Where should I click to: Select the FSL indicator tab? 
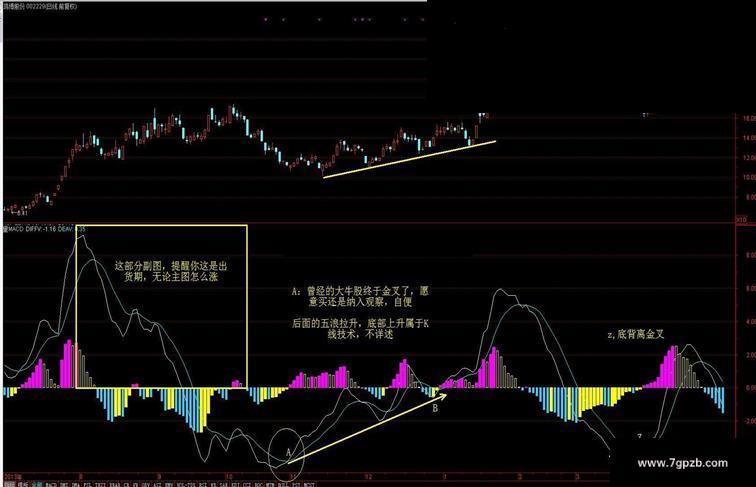(x=87, y=484)
